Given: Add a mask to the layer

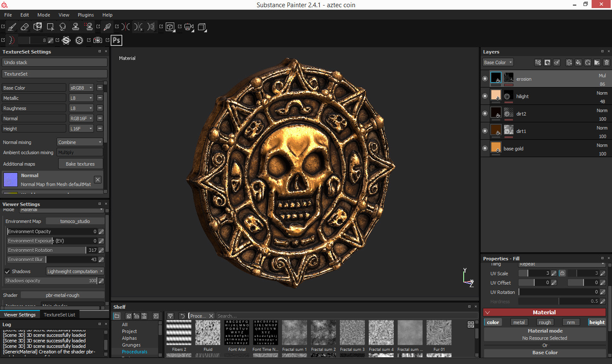Looking at the screenshot, I should pyautogui.click(x=547, y=62).
